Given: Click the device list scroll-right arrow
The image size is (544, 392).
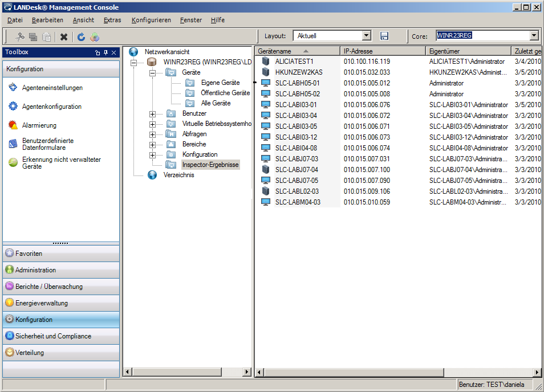Looking at the screenshot, I should [537, 372].
